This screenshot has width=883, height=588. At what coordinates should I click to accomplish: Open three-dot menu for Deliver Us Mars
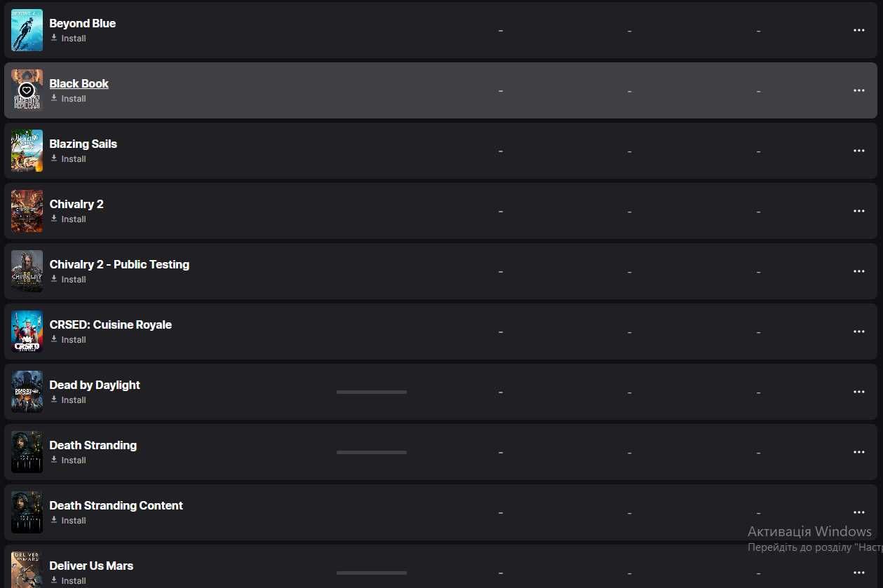[x=858, y=573]
